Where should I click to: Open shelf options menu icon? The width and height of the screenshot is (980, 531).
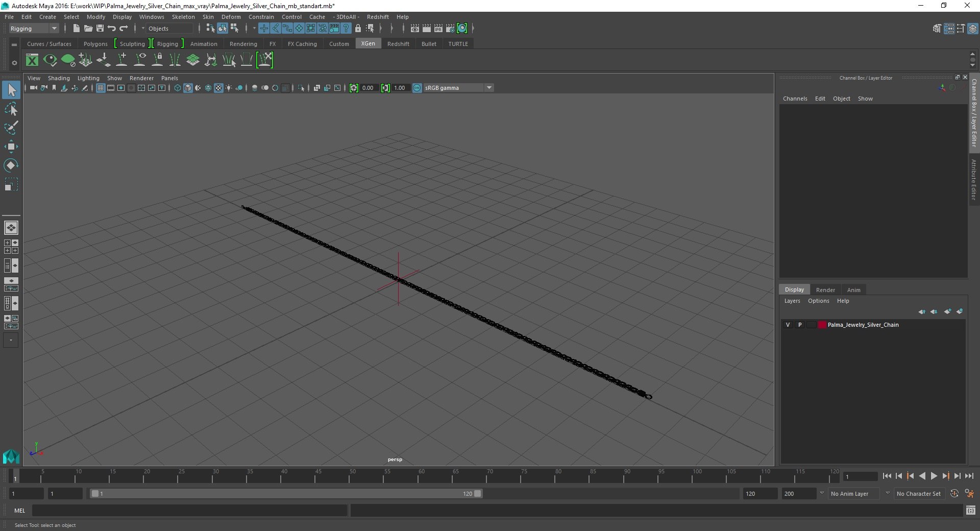(x=14, y=63)
